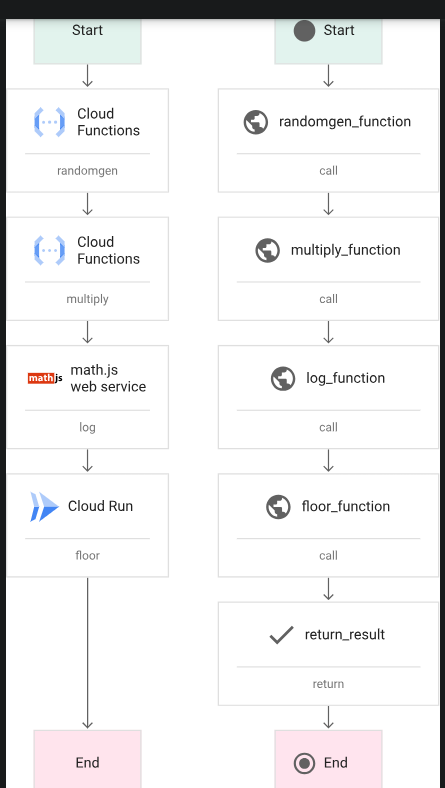Click the target circle icon in End node

(304, 763)
